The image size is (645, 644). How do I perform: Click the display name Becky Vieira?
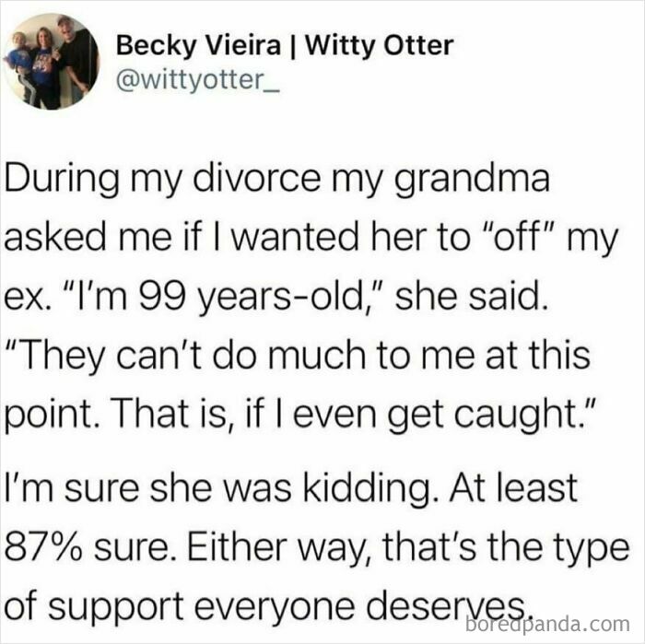(x=198, y=45)
